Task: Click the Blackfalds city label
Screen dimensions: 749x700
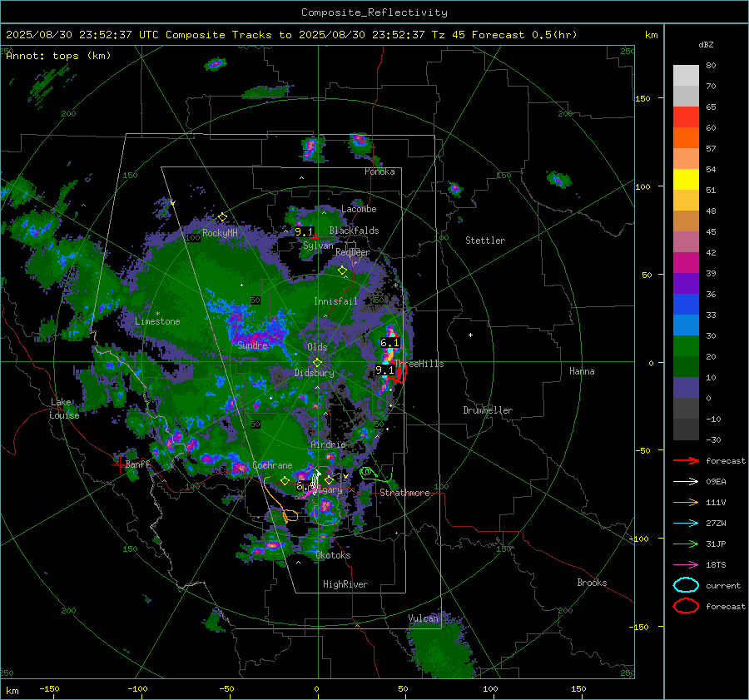Action: coord(354,231)
